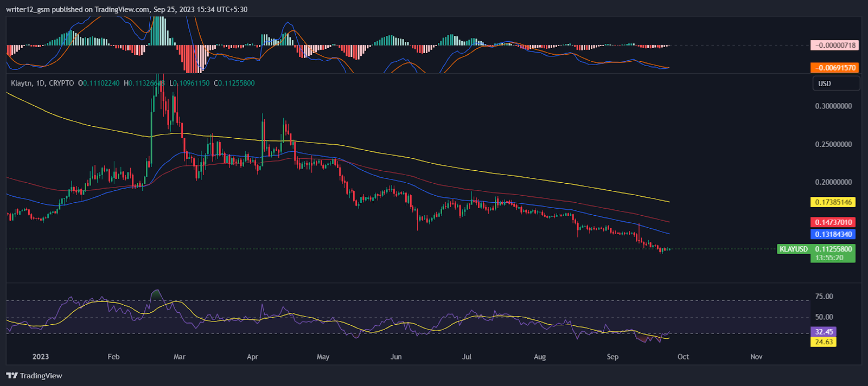Click the Jul label on time axis
This screenshot has width=868, height=386.
(467, 357)
